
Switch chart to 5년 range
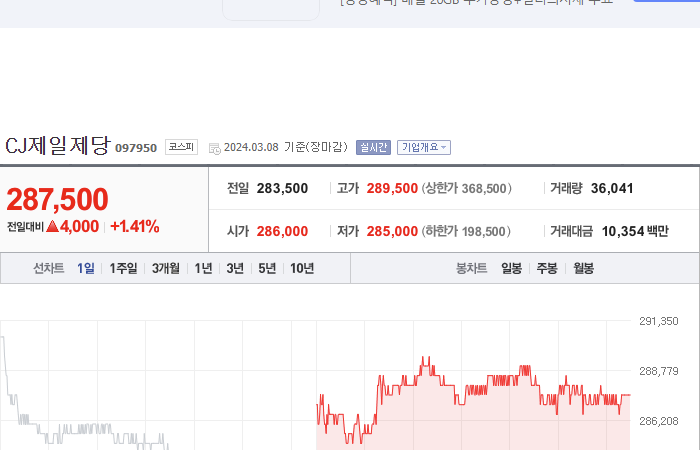coord(267,268)
